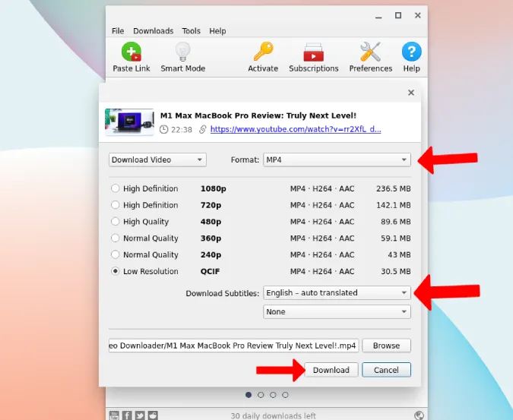The height and width of the screenshot is (420, 513).
Task: Click the Download Subtitles label
Action: (x=223, y=293)
